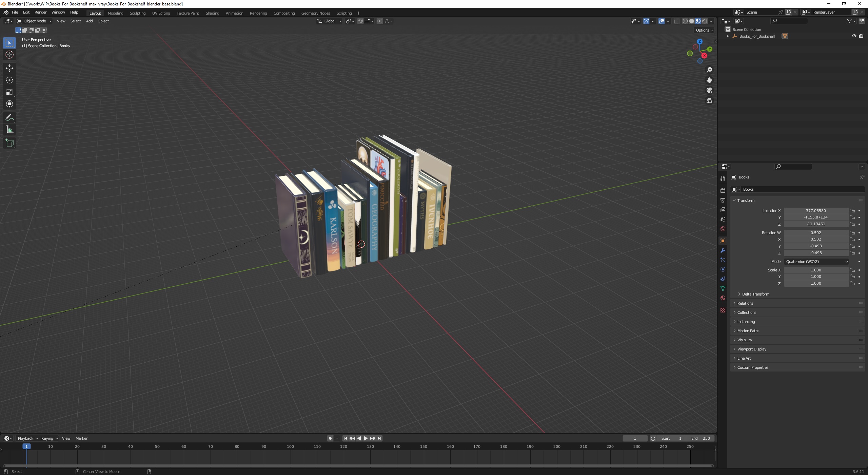
Task: Play the animation forward
Action: pos(366,438)
